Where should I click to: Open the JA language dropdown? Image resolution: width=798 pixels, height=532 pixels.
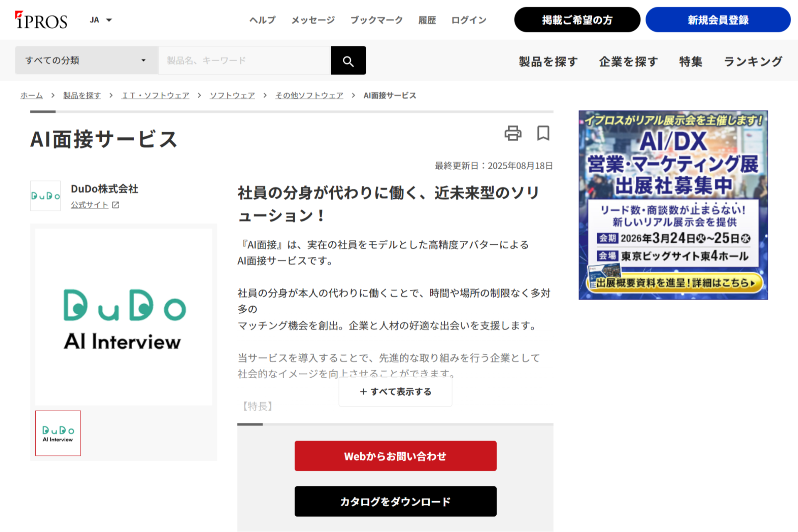101,20
